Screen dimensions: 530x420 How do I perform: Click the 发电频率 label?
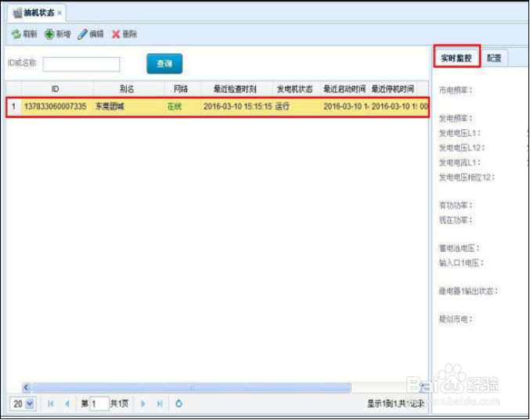click(x=456, y=119)
